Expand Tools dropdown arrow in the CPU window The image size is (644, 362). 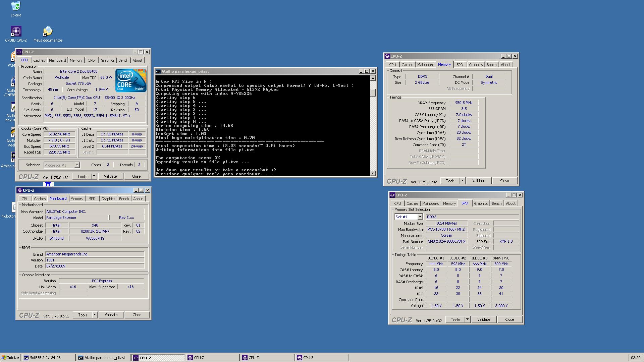pyautogui.click(x=94, y=176)
